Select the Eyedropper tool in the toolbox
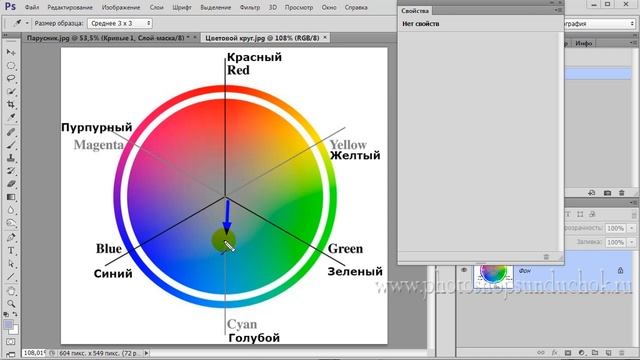Image resolution: width=640 pixels, height=360 pixels. pyautogui.click(x=11, y=118)
